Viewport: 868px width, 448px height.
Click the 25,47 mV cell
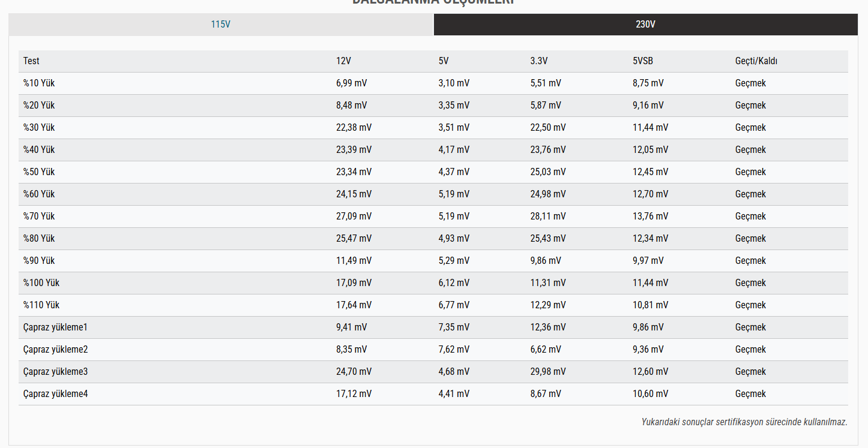tap(354, 239)
